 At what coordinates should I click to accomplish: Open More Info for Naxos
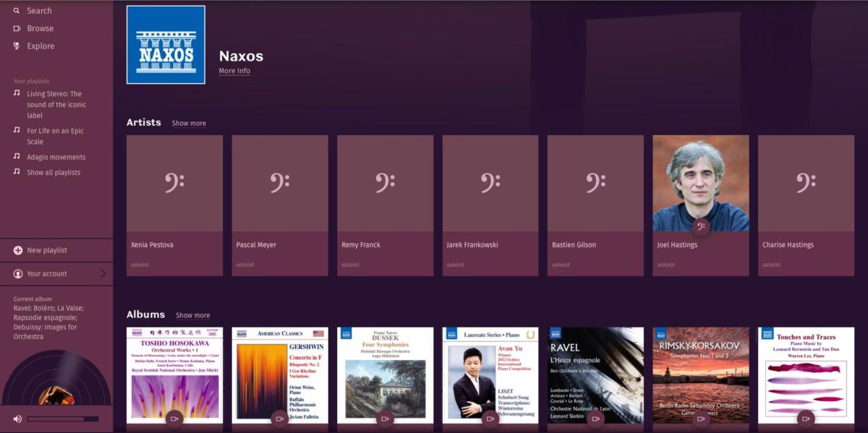click(234, 71)
